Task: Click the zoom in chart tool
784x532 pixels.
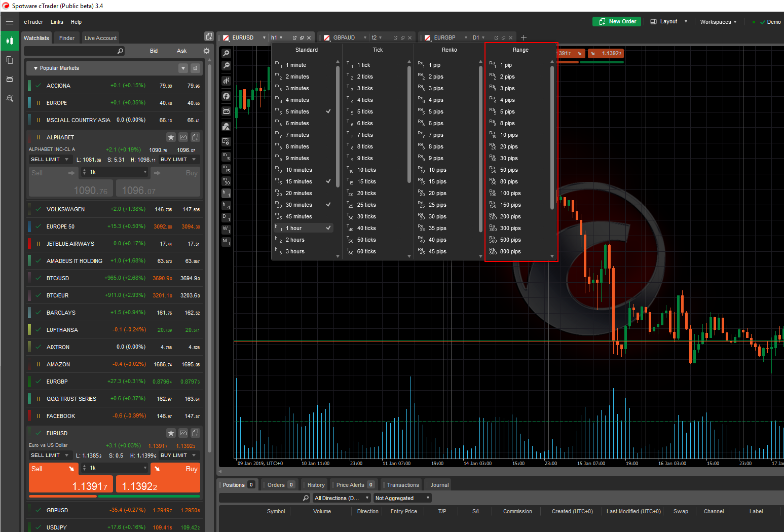Action: [x=226, y=53]
